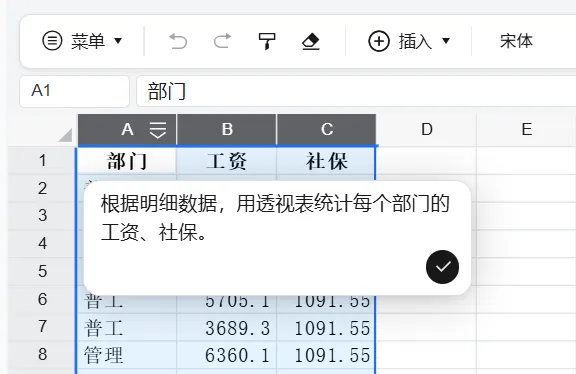The height and width of the screenshot is (374, 576).
Task: Select row 3 header
Action: click(x=43, y=216)
